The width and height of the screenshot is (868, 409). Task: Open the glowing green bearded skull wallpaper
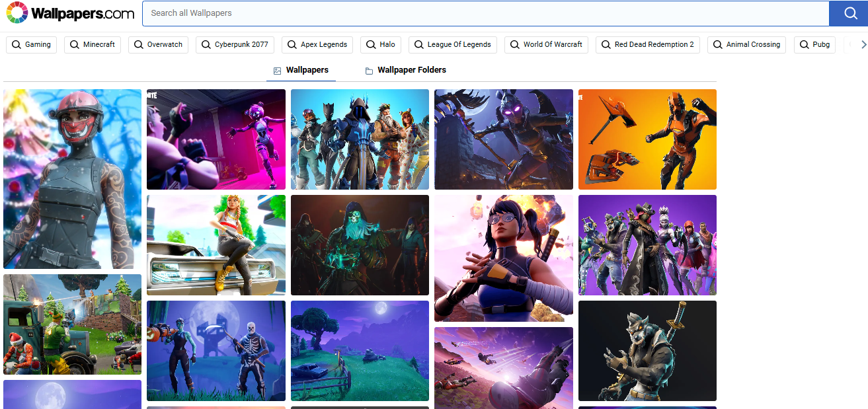point(360,245)
